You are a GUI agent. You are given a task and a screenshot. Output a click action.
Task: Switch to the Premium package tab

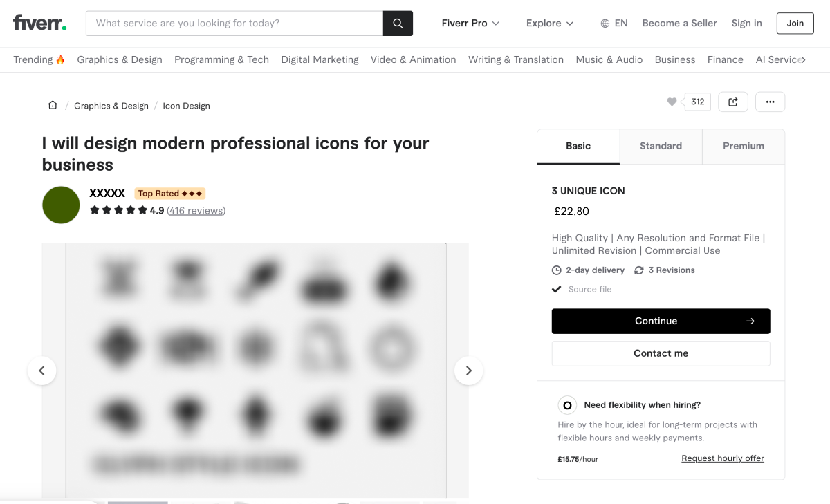coord(743,146)
